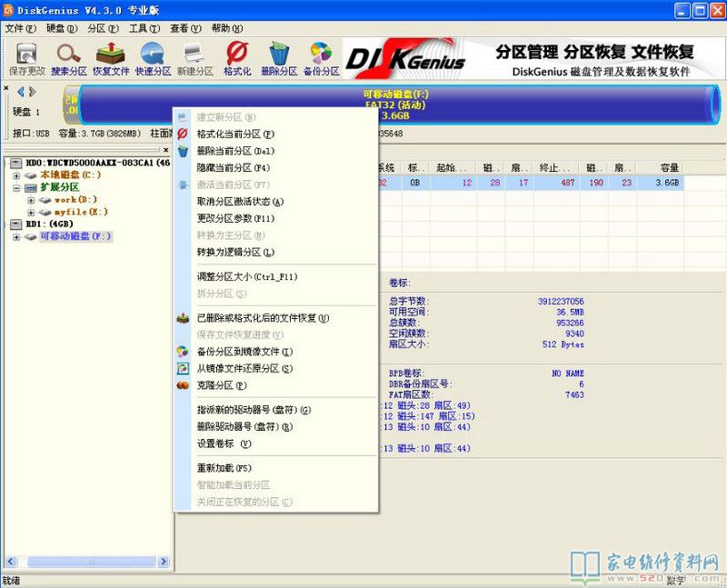Choose 删除当前分区(Del) from context menu
The height and width of the screenshot is (588, 727).
pyautogui.click(x=276, y=151)
